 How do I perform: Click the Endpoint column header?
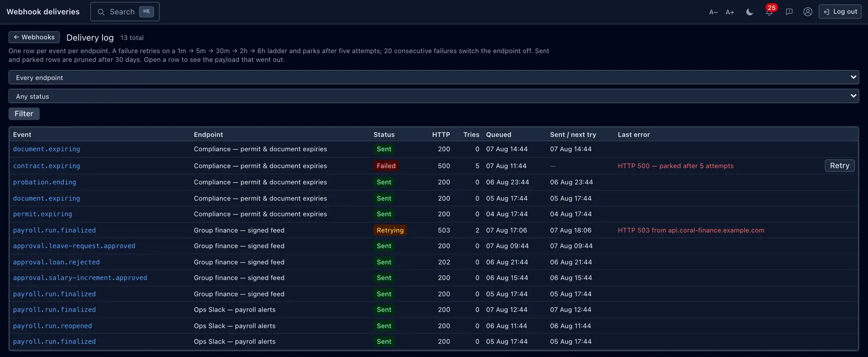click(208, 134)
